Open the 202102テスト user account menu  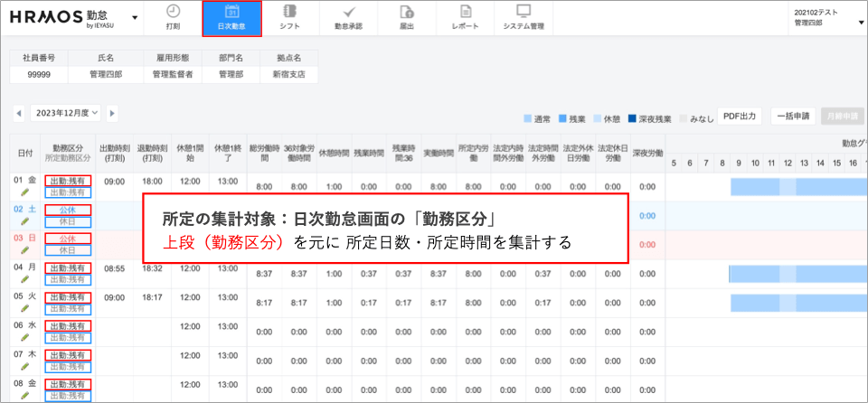click(827, 17)
